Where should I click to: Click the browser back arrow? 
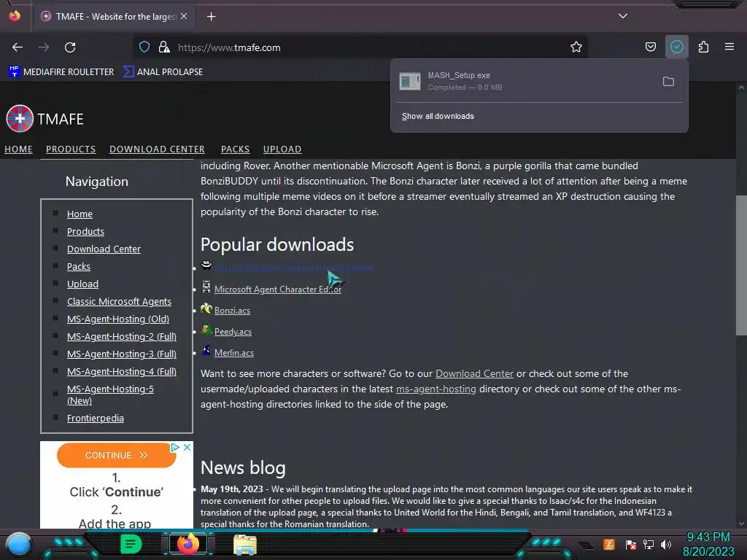click(18, 47)
